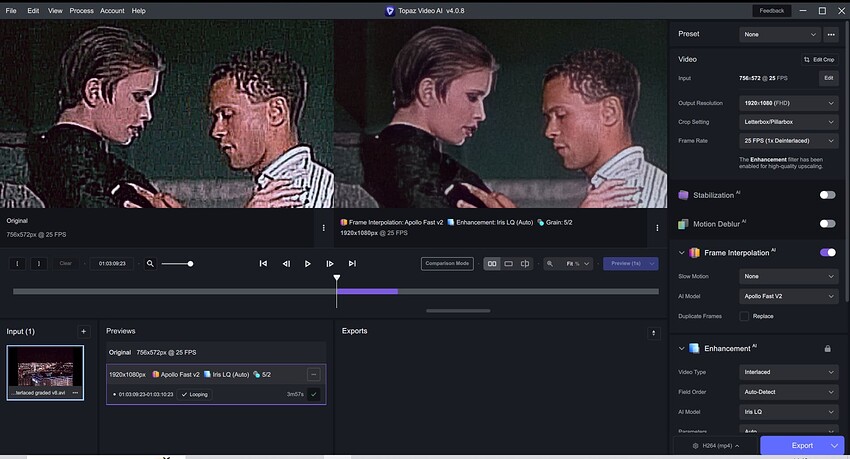Click the timecode field 01:03:09:23
Viewport: 850px width, 459px height.
click(x=112, y=263)
